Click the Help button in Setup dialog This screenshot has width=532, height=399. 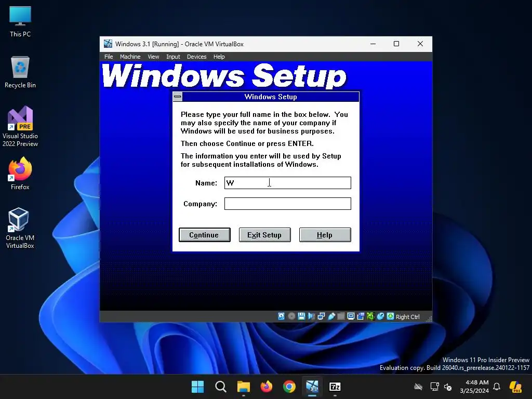[325, 235]
